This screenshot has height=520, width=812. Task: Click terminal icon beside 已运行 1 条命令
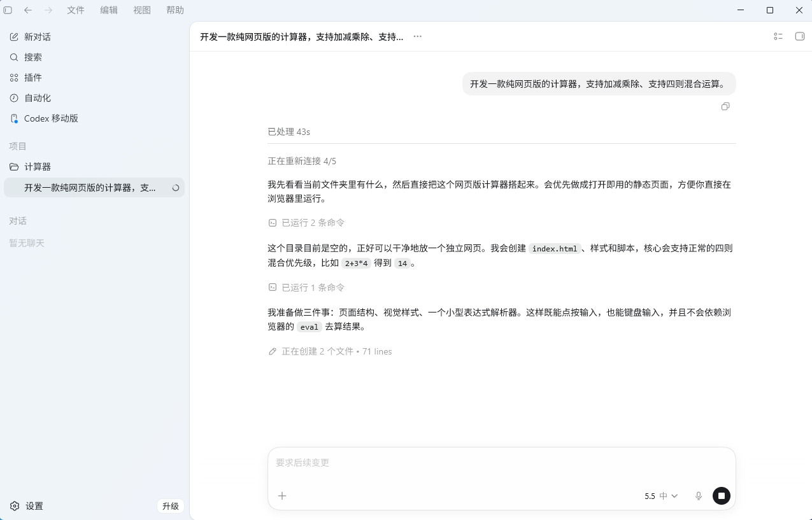[273, 288]
